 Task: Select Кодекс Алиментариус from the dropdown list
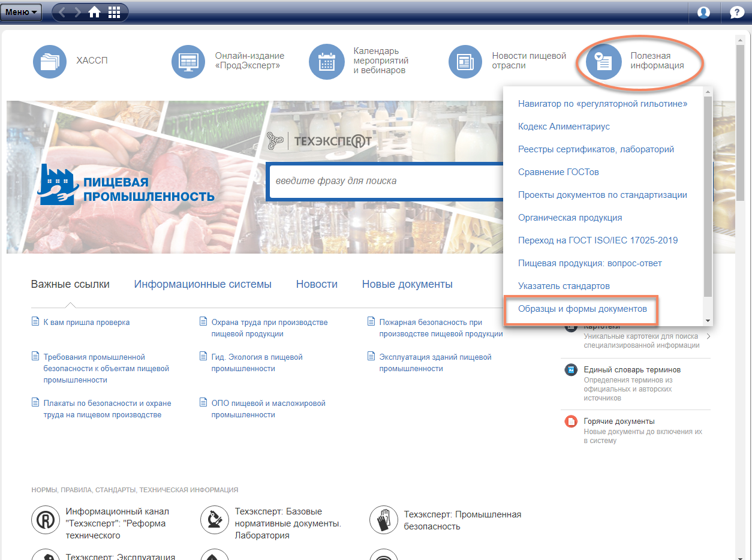click(564, 127)
